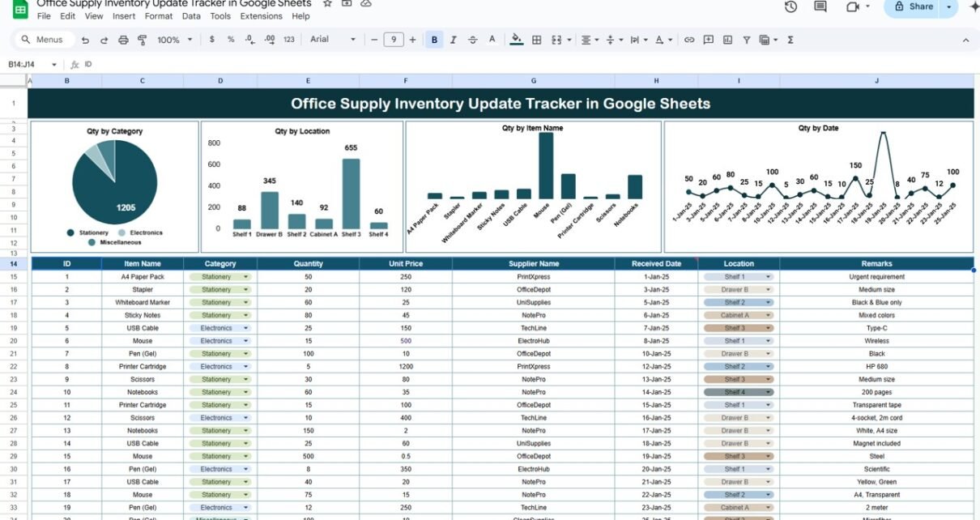
Task: Open the Insert menu
Action: click(x=124, y=16)
